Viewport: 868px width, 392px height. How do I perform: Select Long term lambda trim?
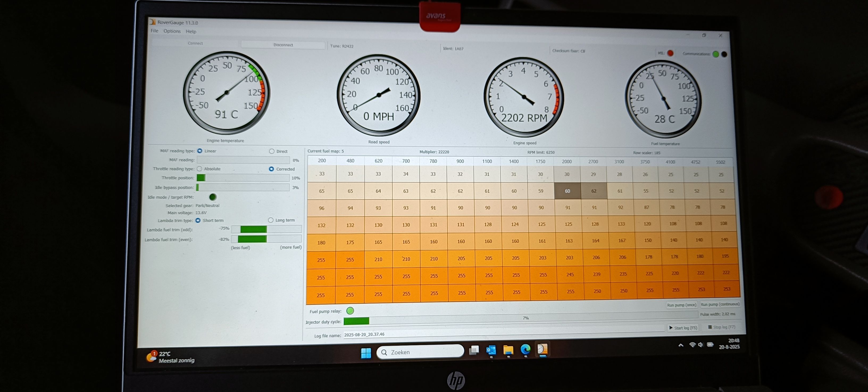point(271,220)
